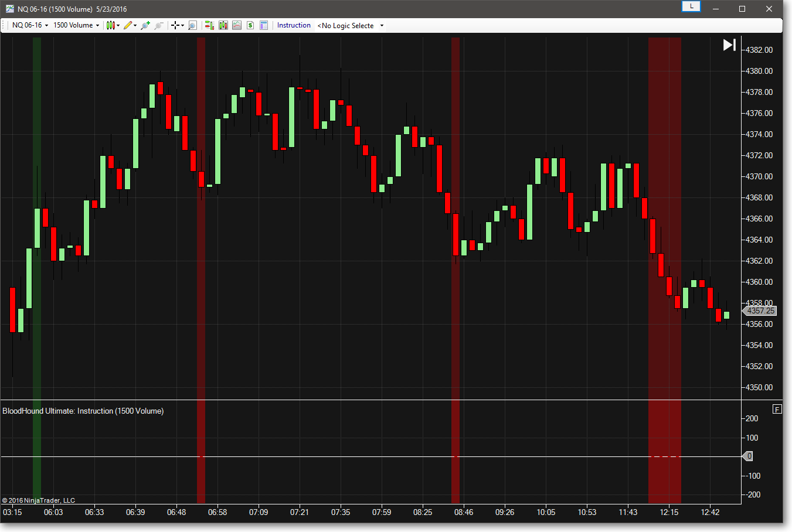Select the crosshair cursor icon
This screenshot has width=792, height=532.
pyautogui.click(x=175, y=25)
